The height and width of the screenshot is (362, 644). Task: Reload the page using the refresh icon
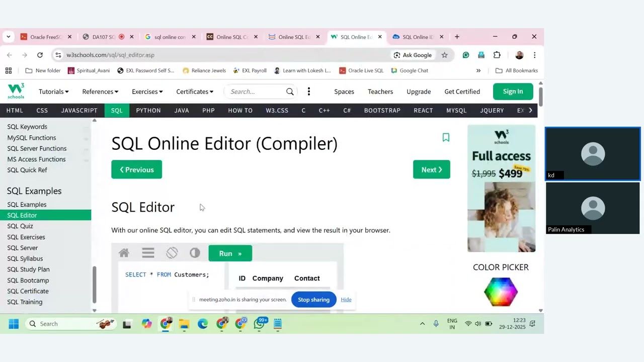40,55
